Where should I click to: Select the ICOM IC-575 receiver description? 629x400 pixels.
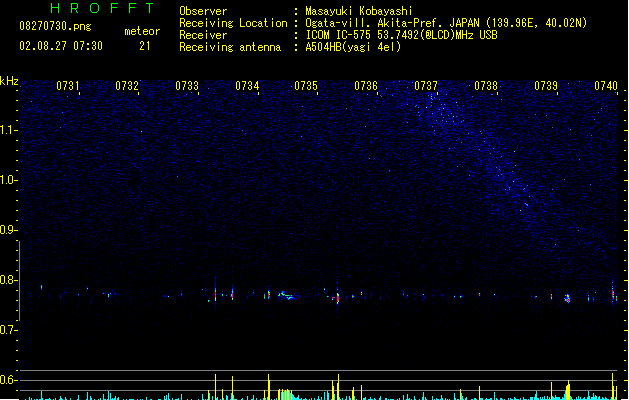(x=402, y=35)
